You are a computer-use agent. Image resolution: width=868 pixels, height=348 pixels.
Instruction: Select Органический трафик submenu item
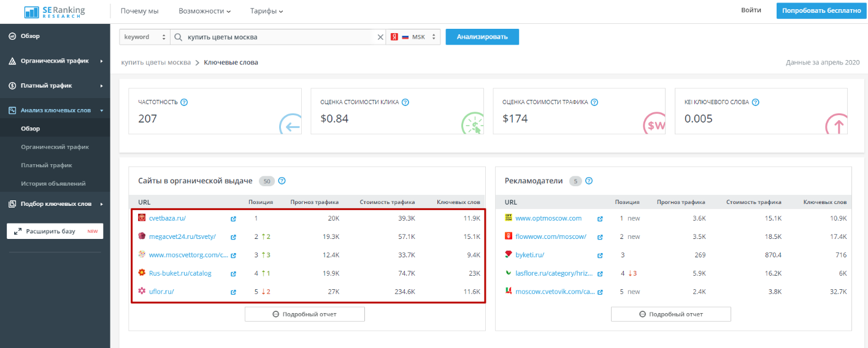tap(55, 147)
